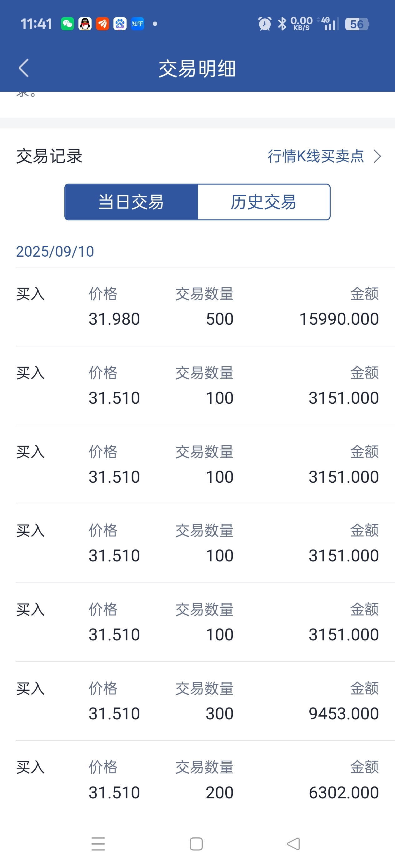Switch to 当日交易 tab
The height and width of the screenshot is (868, 395).
point(131,202)
